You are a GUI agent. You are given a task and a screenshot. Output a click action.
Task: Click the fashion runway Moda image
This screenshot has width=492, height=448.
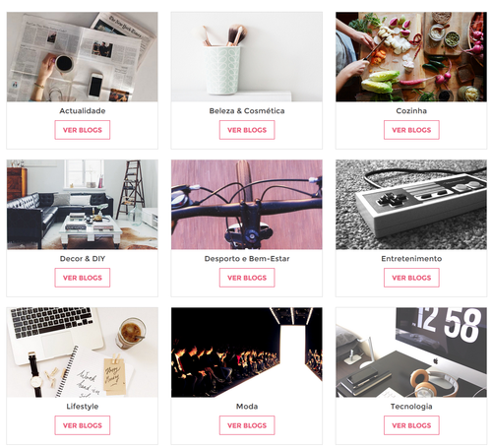[247, 352]
